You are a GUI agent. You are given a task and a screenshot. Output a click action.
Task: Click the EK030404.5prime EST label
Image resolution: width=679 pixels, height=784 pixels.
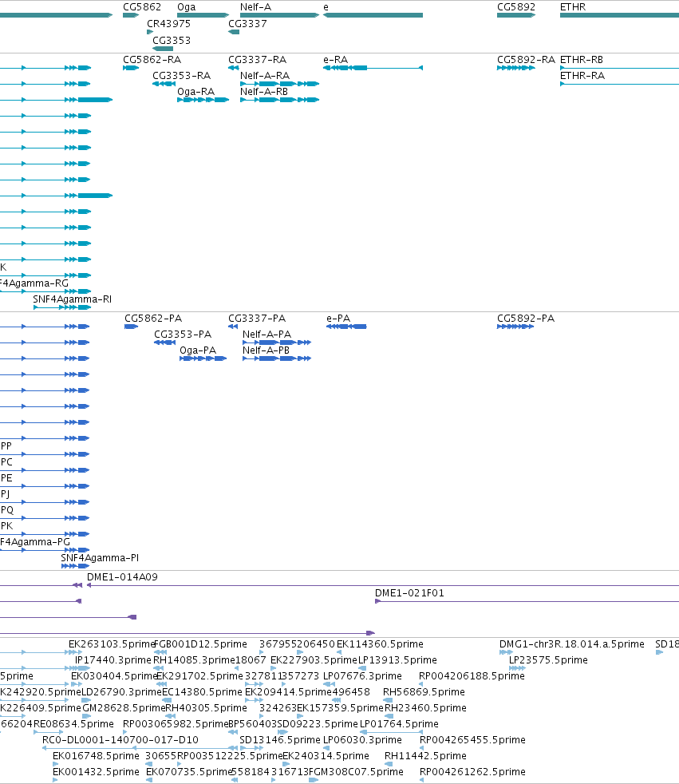point(114,676)
